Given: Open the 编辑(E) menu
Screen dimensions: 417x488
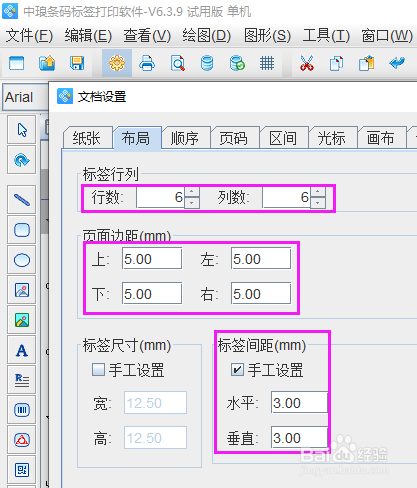Looking at the screenshot, I should point(88,35).
